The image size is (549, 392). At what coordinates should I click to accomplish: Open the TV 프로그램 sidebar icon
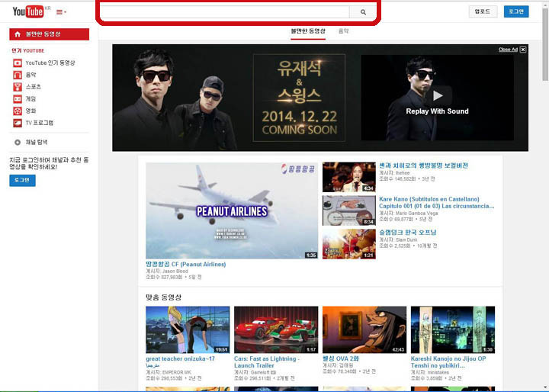18,123
